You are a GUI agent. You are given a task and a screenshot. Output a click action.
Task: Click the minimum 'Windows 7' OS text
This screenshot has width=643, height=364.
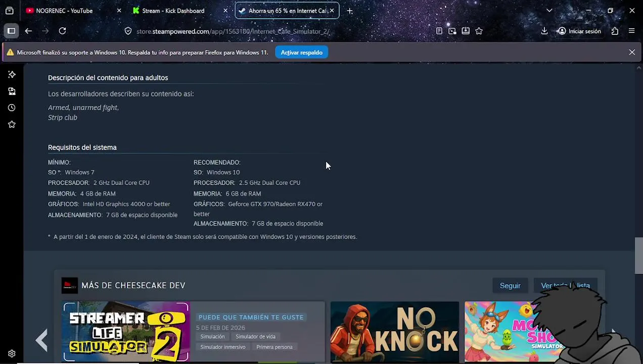point(79,172)
